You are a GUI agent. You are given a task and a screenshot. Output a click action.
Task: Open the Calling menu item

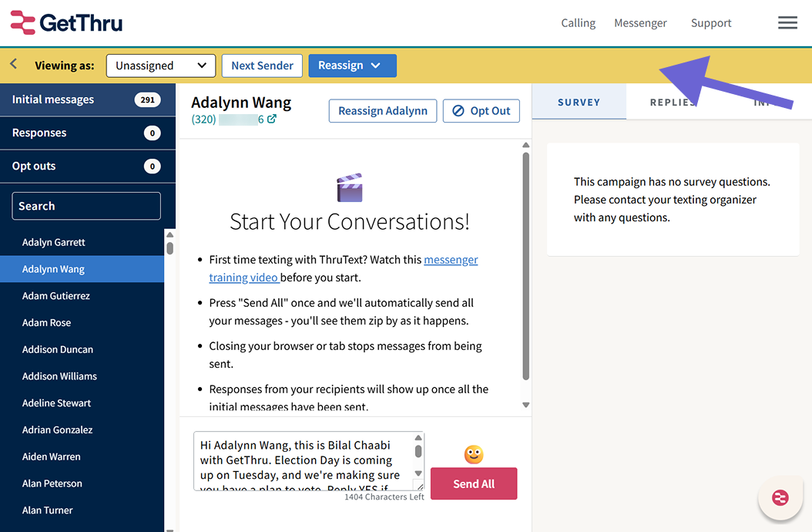pos(578,23)
